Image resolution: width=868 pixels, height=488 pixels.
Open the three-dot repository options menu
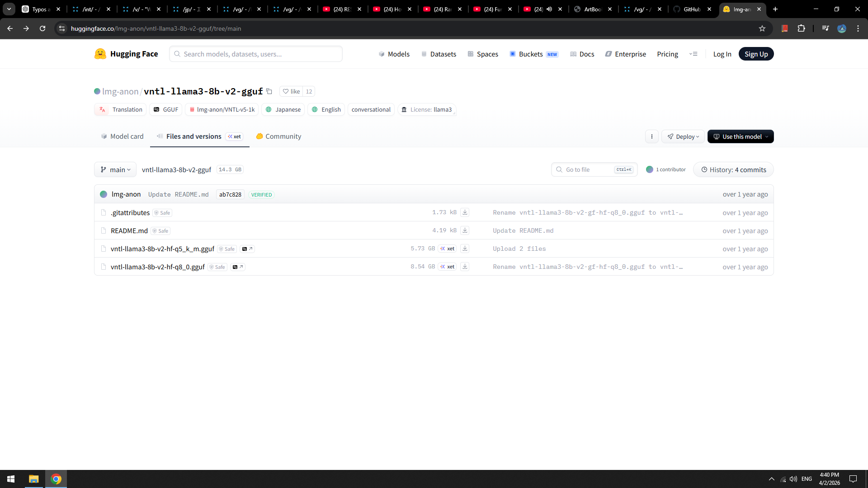coord(651,136)
